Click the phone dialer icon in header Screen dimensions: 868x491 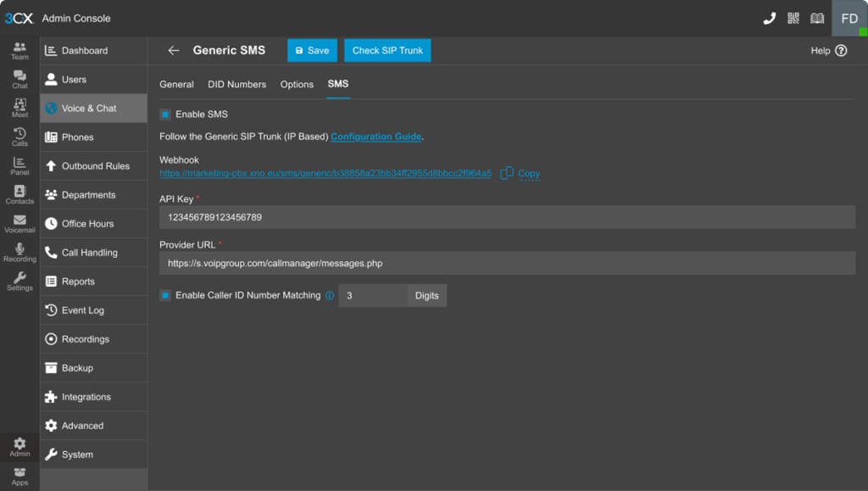[770, 19]
